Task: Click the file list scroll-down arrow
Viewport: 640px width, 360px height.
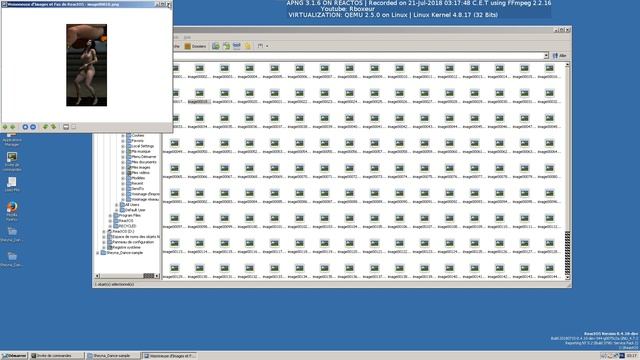Action: (567, 277)
